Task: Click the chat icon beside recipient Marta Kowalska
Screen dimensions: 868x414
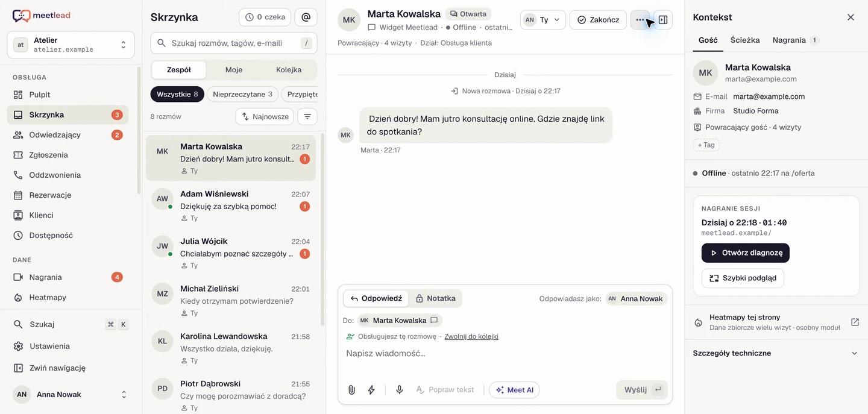Action: (434, 321)
